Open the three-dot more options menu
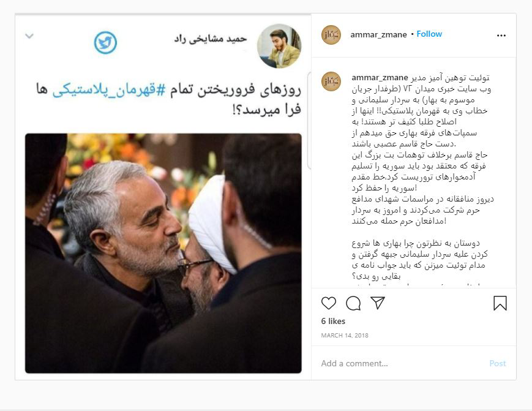 pyautogui.click(x=501, y=36)
